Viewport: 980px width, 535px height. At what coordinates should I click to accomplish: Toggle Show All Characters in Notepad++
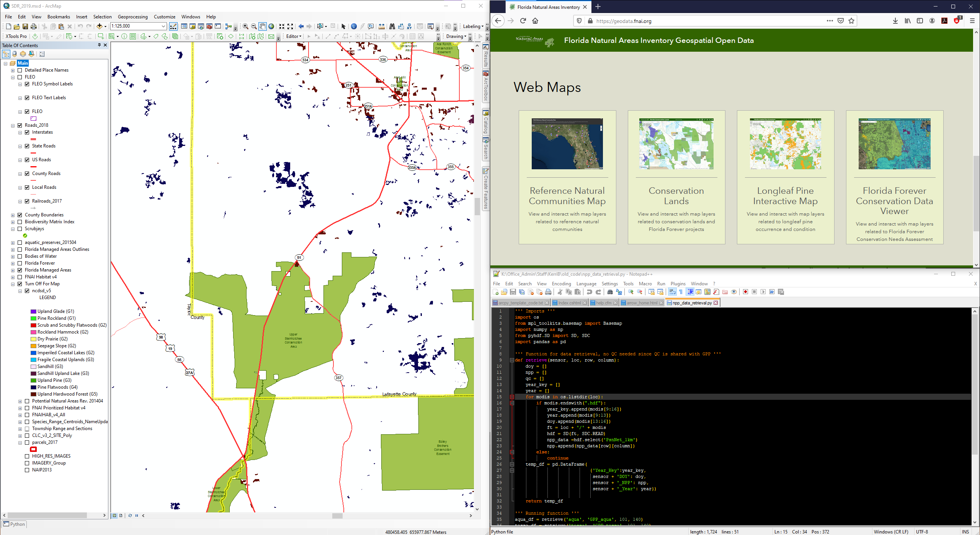click(681, 292)
